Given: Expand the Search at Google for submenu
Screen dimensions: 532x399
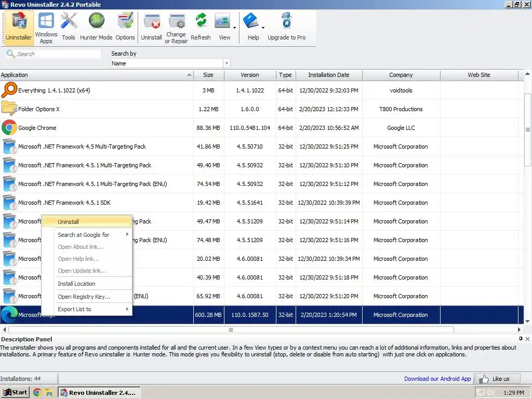Looking at the screenshot, I should 127,234.
